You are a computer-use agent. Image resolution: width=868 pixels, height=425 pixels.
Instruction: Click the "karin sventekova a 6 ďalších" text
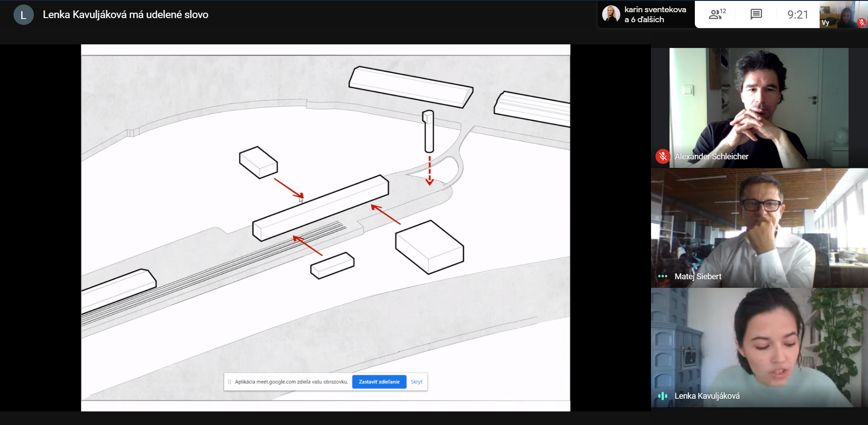655,14
